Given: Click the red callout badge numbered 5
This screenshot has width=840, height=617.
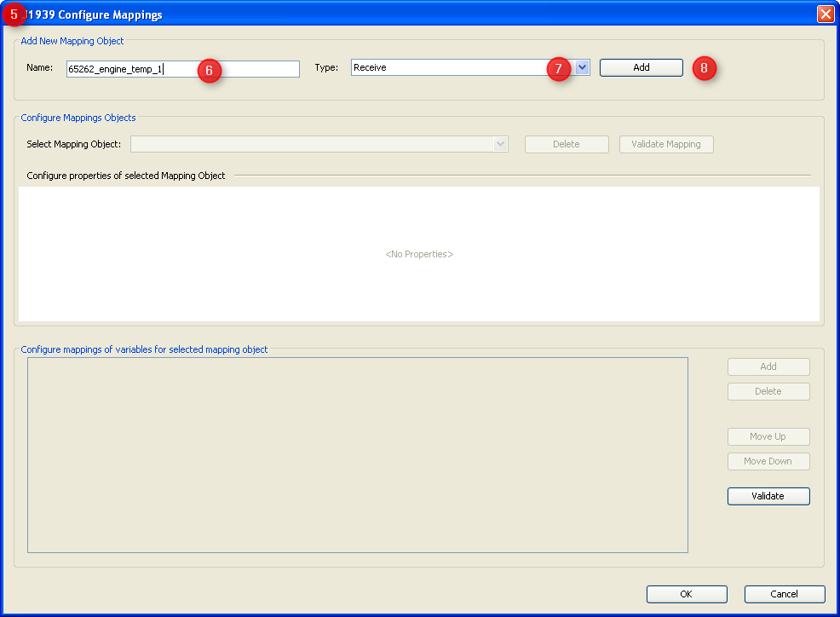Looking at the screenshot, I should pos(14,14).
